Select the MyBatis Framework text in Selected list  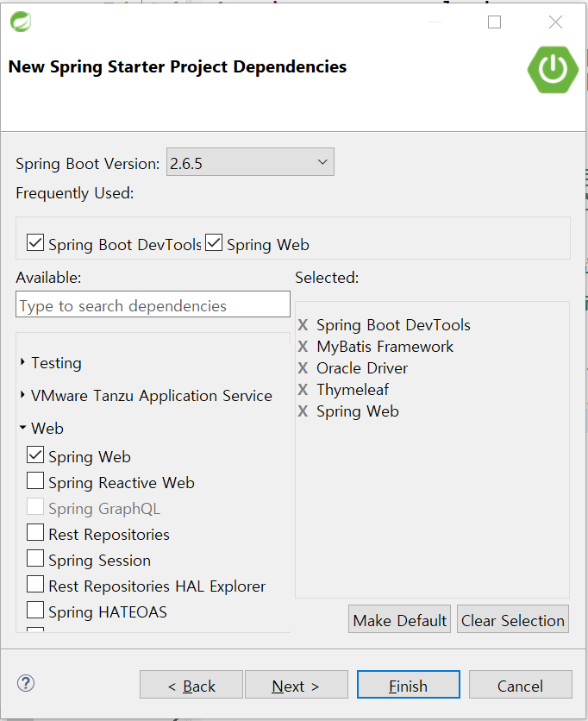click(385, 347)
